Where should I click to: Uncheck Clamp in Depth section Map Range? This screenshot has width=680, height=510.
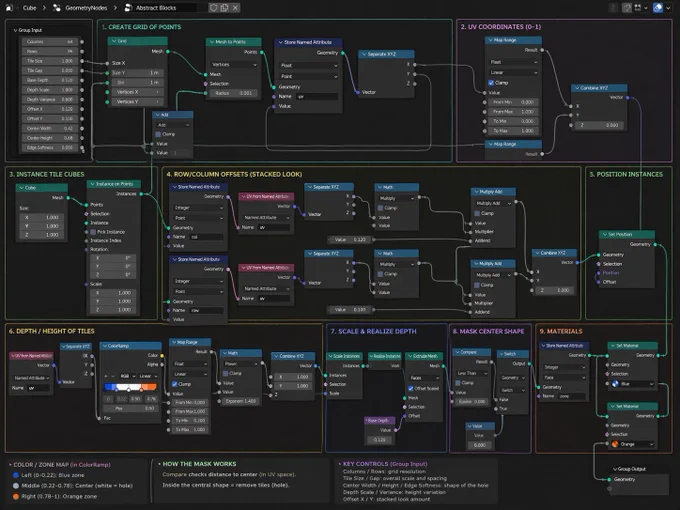pyautogui.click(x=174, y=384)
